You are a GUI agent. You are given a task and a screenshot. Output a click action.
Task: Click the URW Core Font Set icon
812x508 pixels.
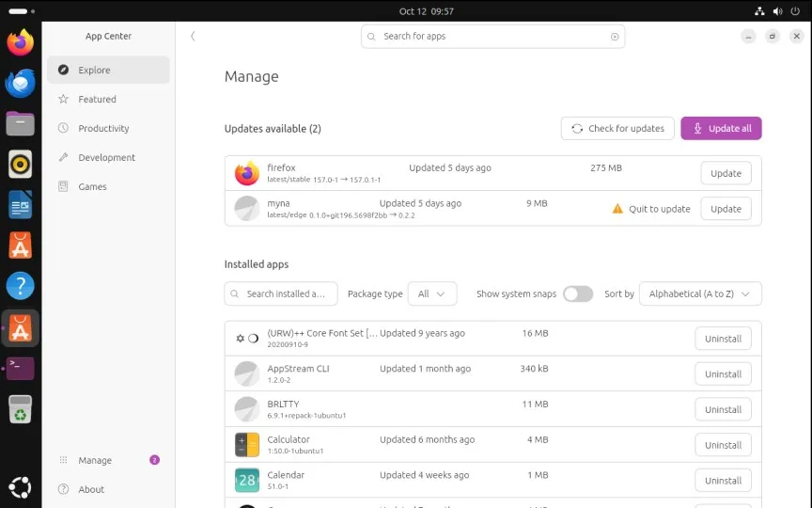tap(247, 339)
